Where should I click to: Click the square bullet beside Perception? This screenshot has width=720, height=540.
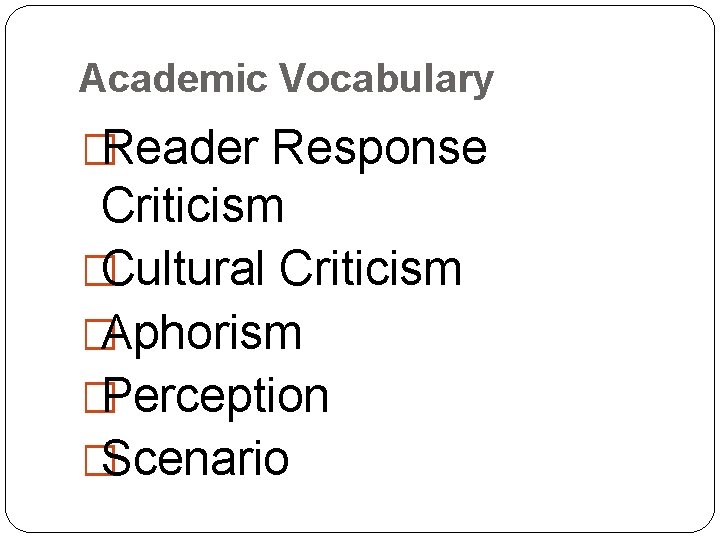[x=100, y=397]
